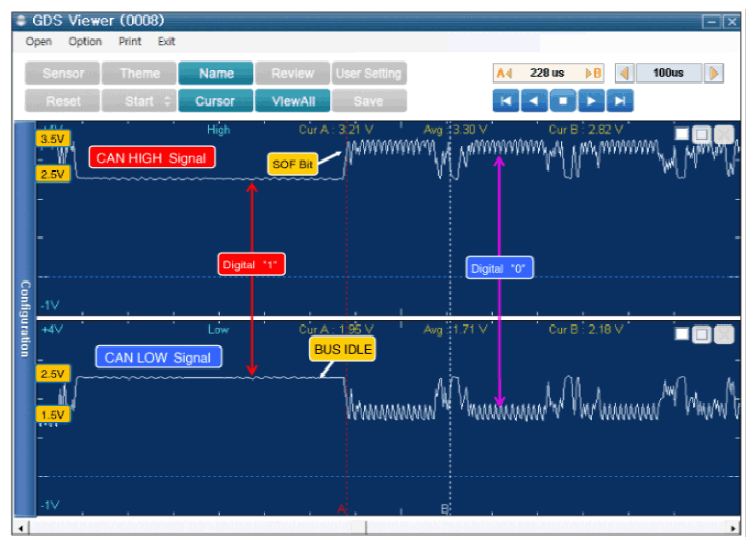
Task: Click the Cur B 2.18 V readout
Action: (586, 329)
